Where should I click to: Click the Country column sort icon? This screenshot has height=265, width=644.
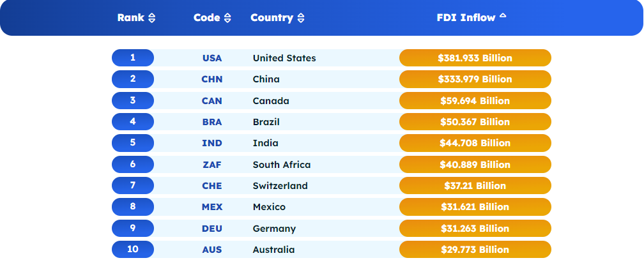(x=301, y=19)
